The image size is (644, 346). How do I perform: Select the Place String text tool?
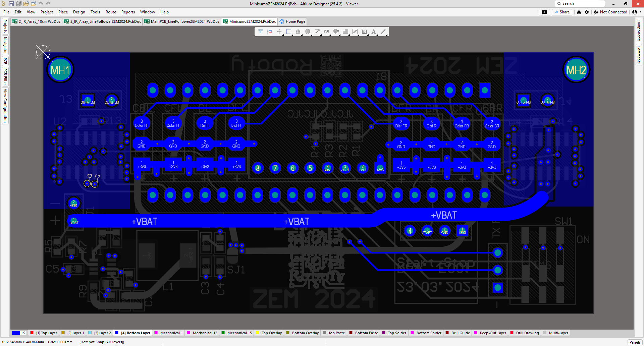[374, 32]
